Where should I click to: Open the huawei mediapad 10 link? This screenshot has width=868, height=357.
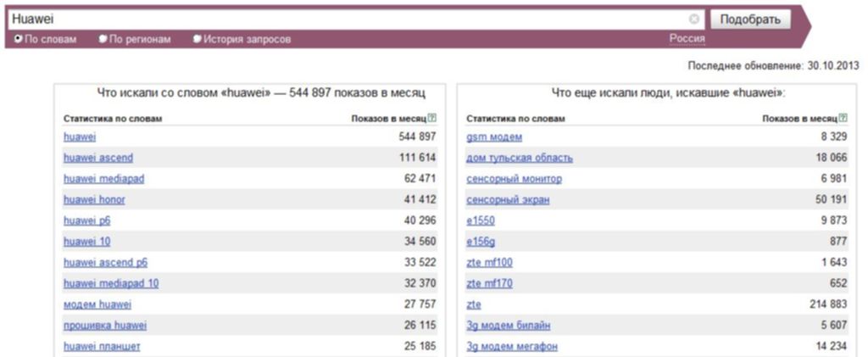(111, 283)
